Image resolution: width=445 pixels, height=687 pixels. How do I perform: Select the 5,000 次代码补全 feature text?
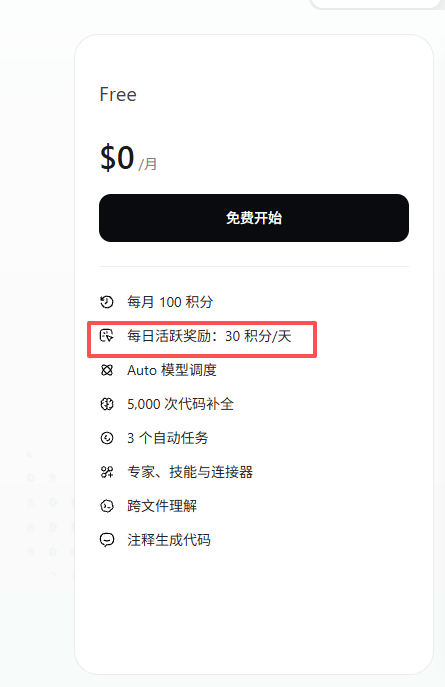[x=180, y=404]
